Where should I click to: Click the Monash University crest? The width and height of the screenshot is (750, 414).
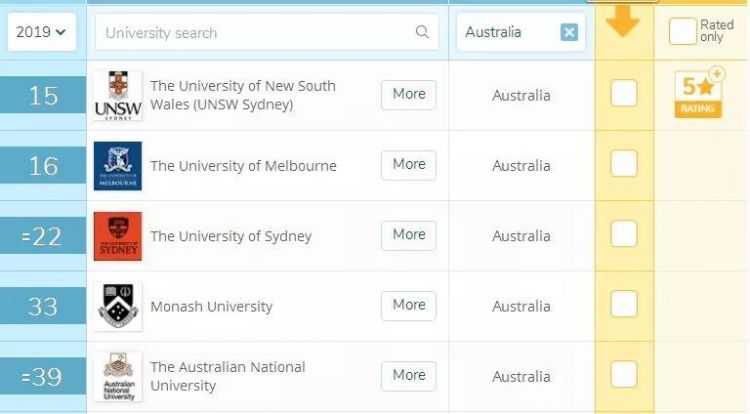(118, 306)
